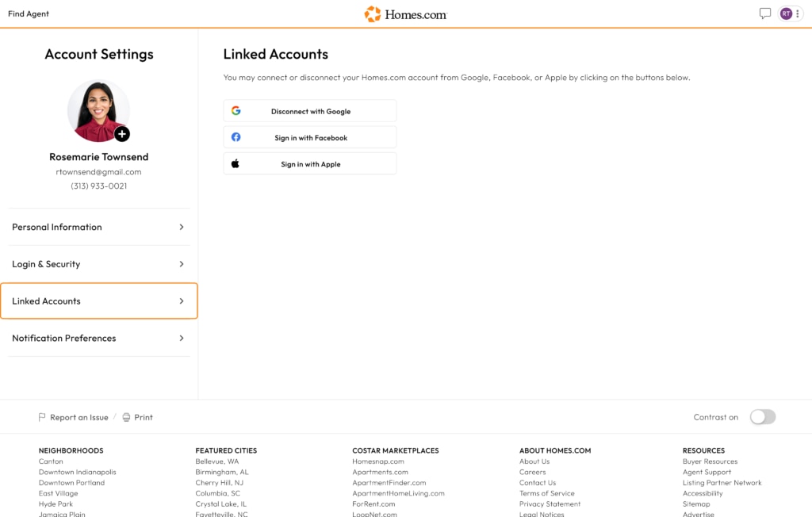Click the flag icon next to Report an Issue
The height and width of the screenshot is (517, 812).
[x=40, y=416]
